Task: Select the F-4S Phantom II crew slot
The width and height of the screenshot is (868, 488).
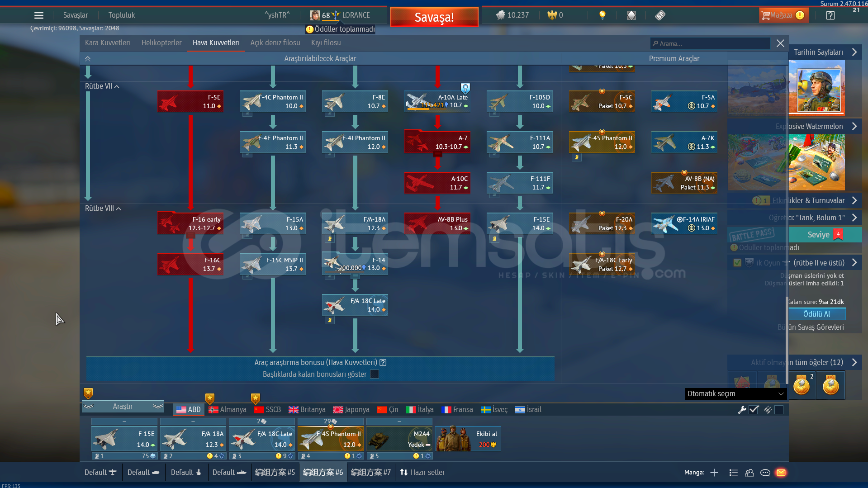Action: (x=331, y=439)
